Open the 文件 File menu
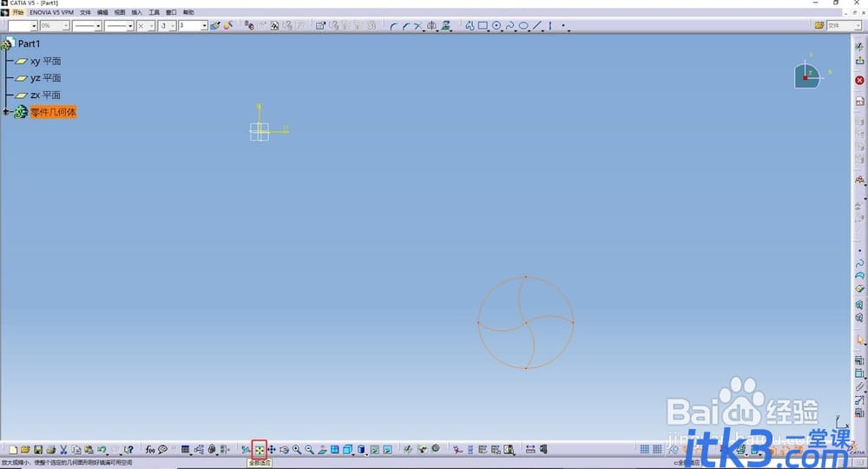 tap(85, 12)
